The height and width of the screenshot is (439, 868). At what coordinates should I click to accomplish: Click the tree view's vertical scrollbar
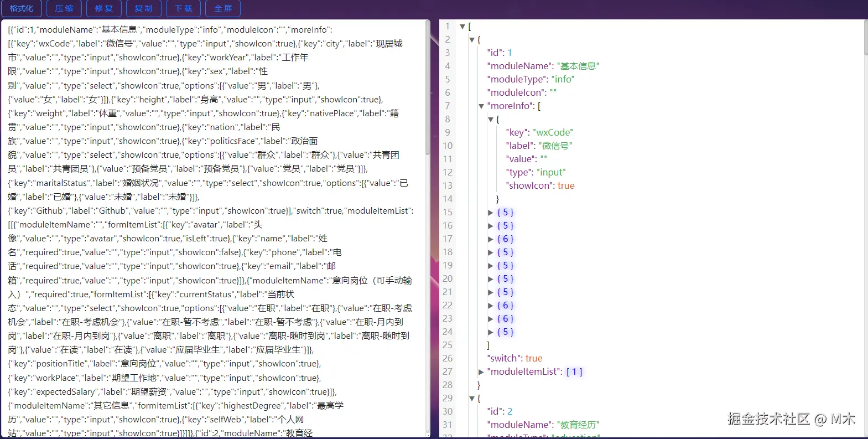tap(865, 38)
